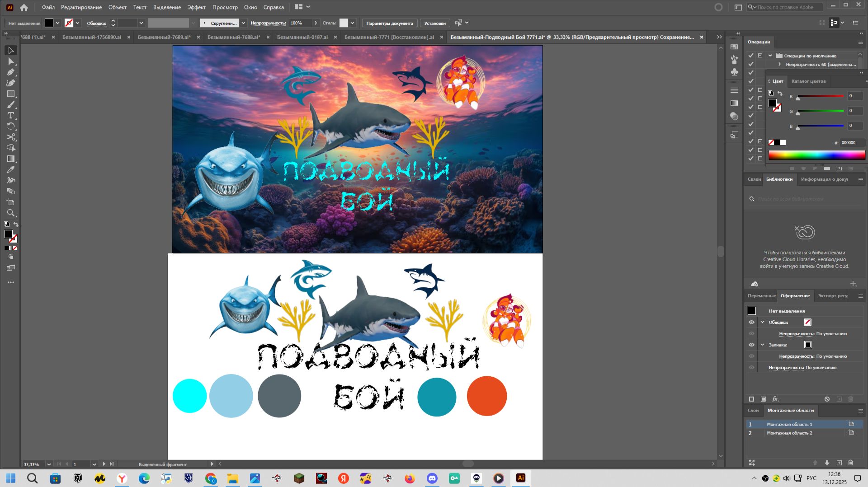Click Параметры документа button
This screenshot has width=868, height=487.
(x=390, y=23)
